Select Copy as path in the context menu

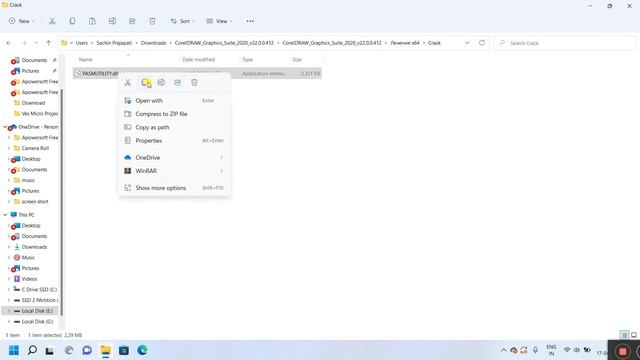[174, 127]
